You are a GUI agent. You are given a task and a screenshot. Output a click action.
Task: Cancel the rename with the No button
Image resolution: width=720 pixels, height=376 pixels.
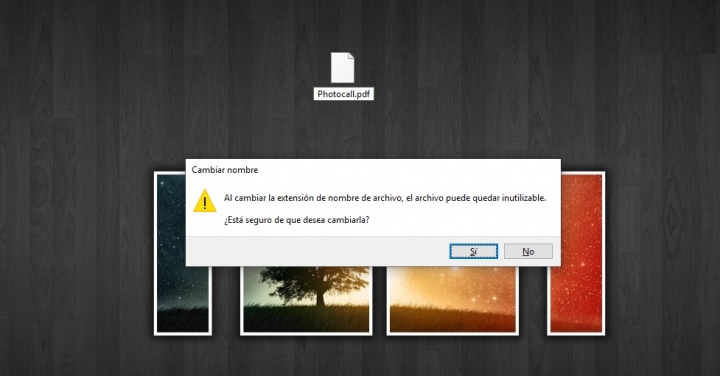point(528,251)
